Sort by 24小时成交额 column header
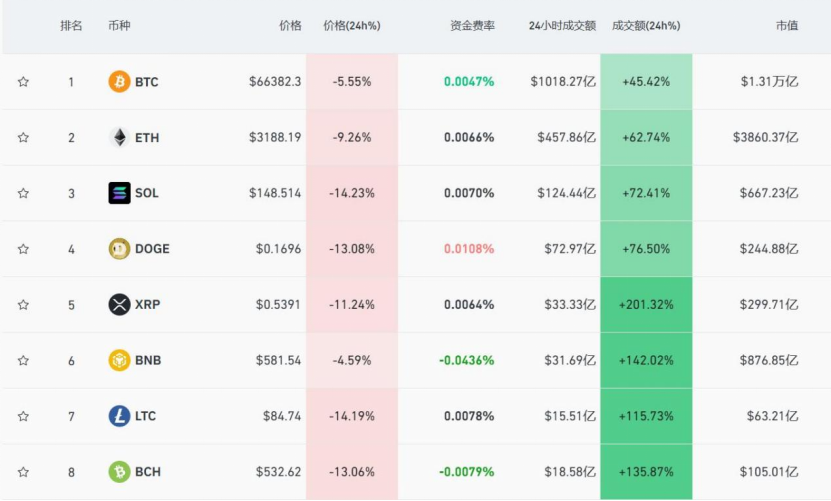Screen dimensions: 831x501 pyautogui.click(x=562, y=25)
